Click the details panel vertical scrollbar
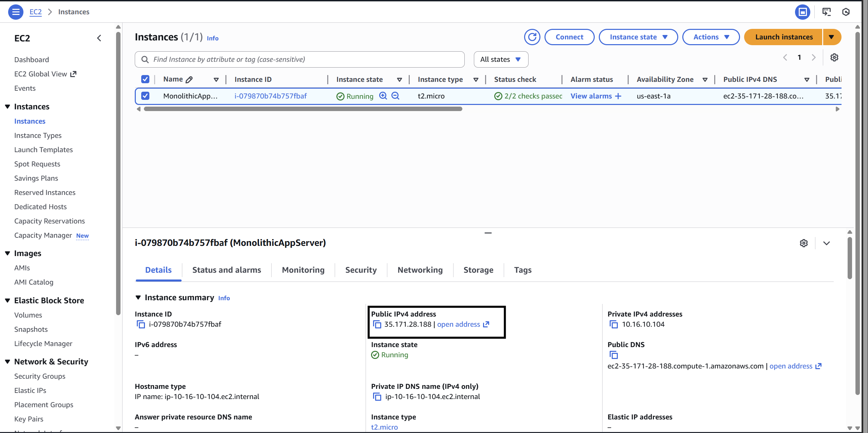The image size is (868, 433). coord(850,258)
